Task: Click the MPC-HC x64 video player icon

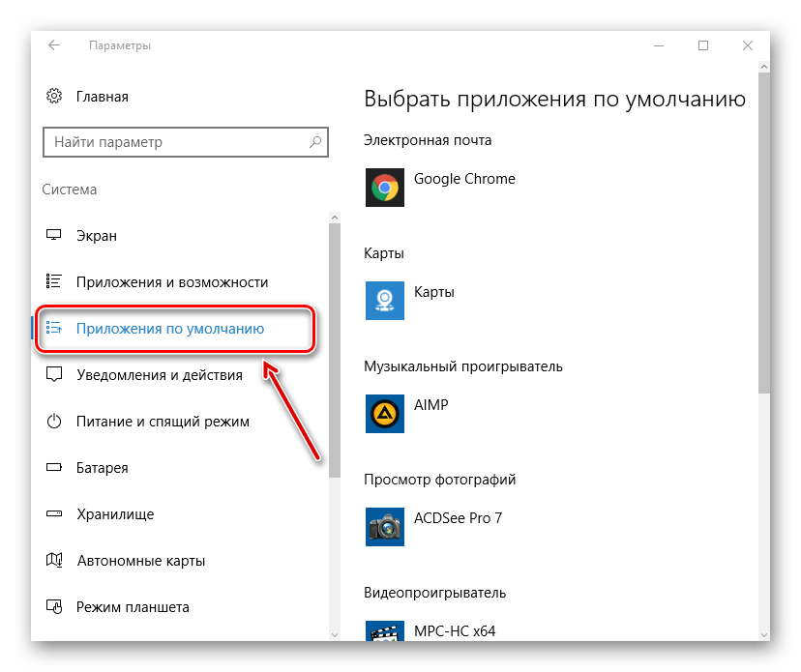Action: pyautogui.click(x=384, y=630)
